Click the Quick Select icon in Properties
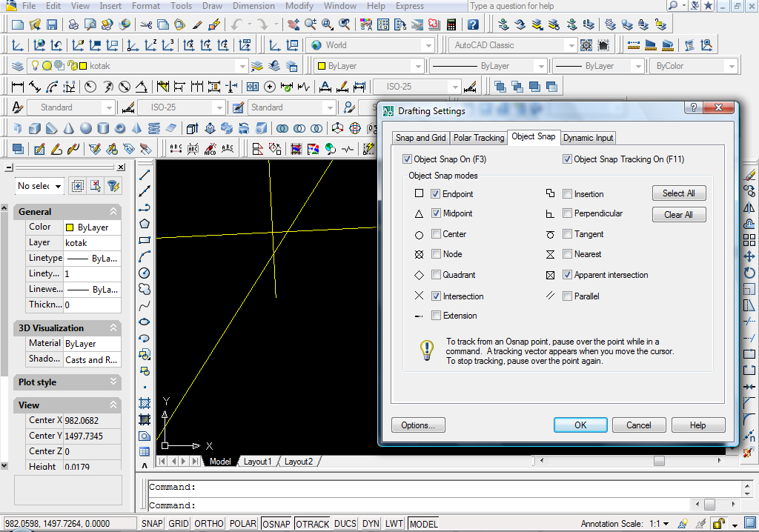759x532 pixels. click(x=113, y=186)
